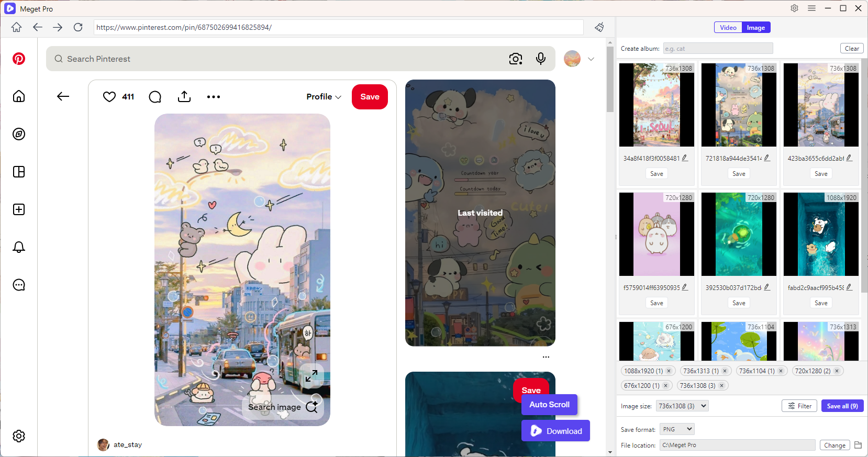
Task: Like the pin with heart icon
Action: coord(109,97)
